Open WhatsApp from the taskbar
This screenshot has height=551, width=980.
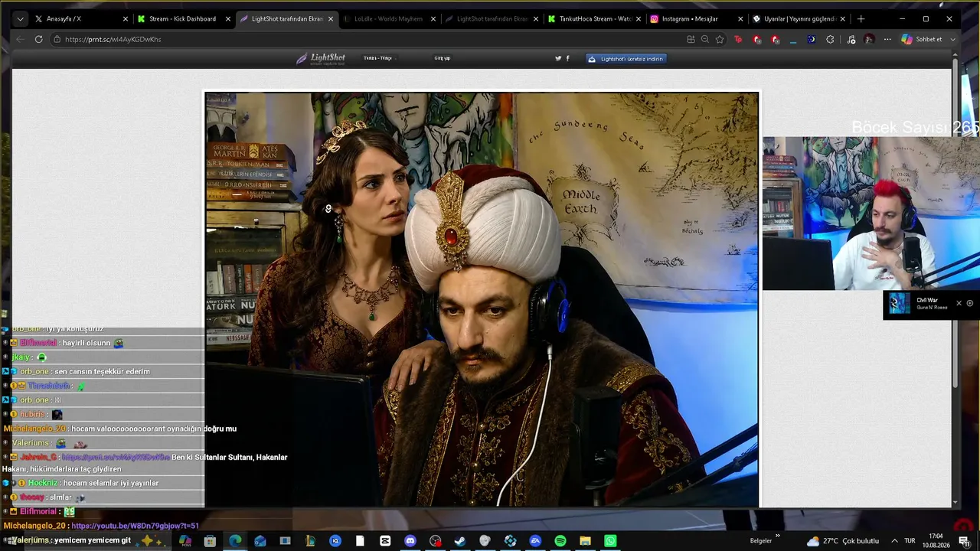coord(610,541)
